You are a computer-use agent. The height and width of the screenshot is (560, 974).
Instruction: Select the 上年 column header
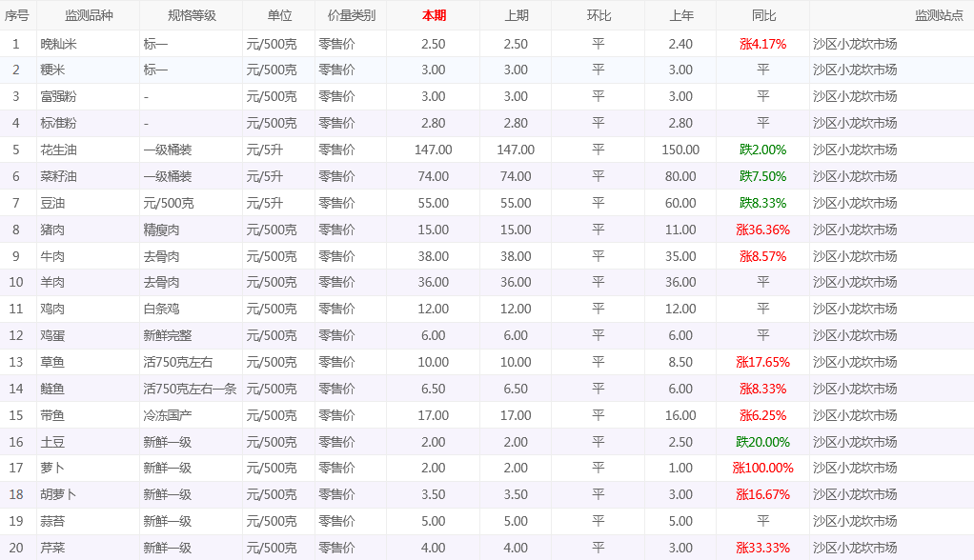pos(680,15)
